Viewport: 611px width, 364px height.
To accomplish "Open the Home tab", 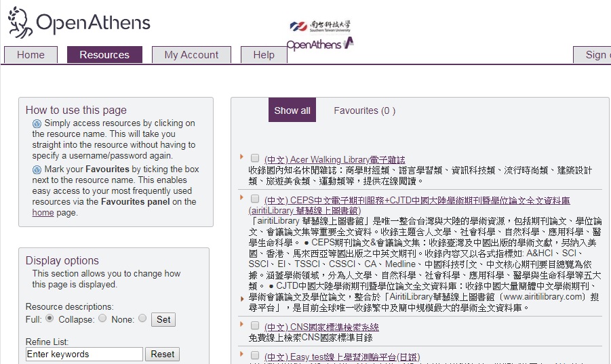I will 31,54.
